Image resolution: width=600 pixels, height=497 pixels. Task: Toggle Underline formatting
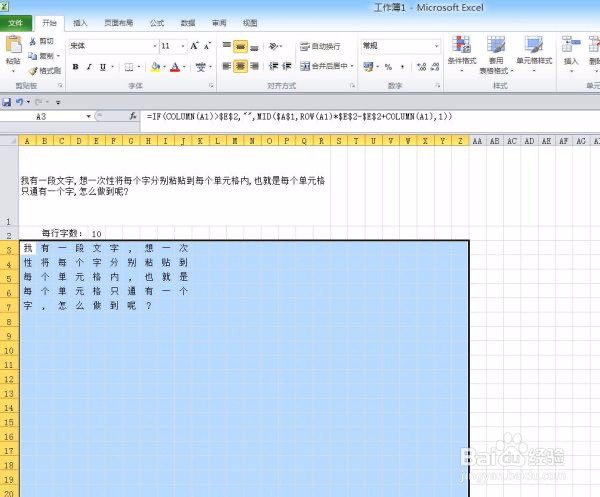coord(103,67)
